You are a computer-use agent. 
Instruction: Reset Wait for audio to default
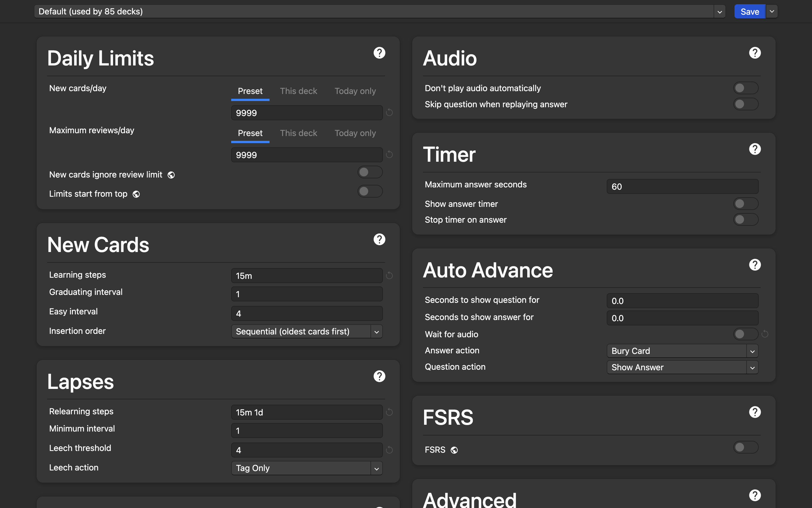pos(765,334)
